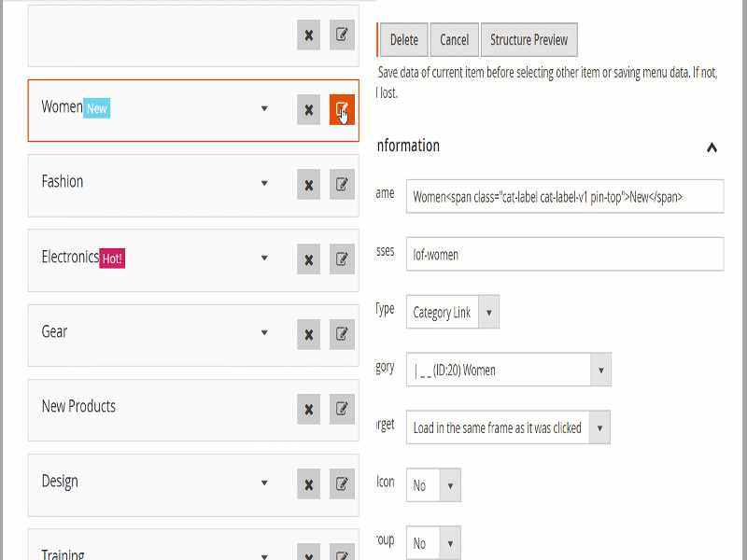
Task: Toggle the icon No dropdown
Action: tap(449, 485)
